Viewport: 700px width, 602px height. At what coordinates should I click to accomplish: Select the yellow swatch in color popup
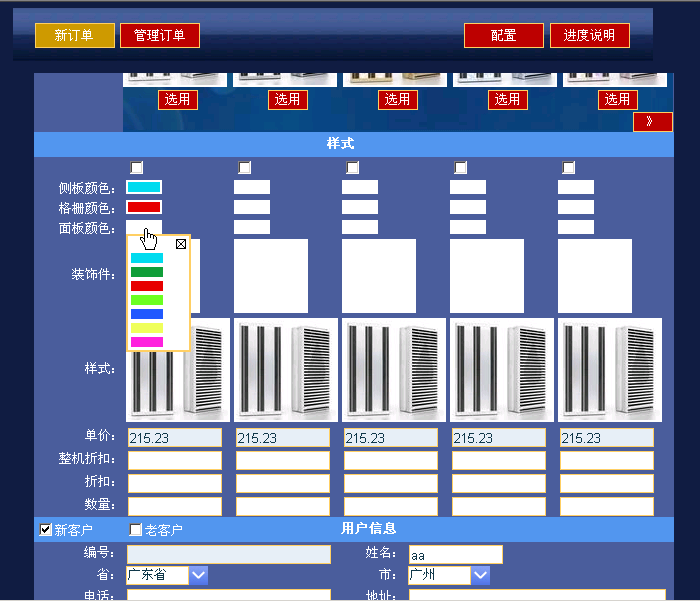coord(147,328)
